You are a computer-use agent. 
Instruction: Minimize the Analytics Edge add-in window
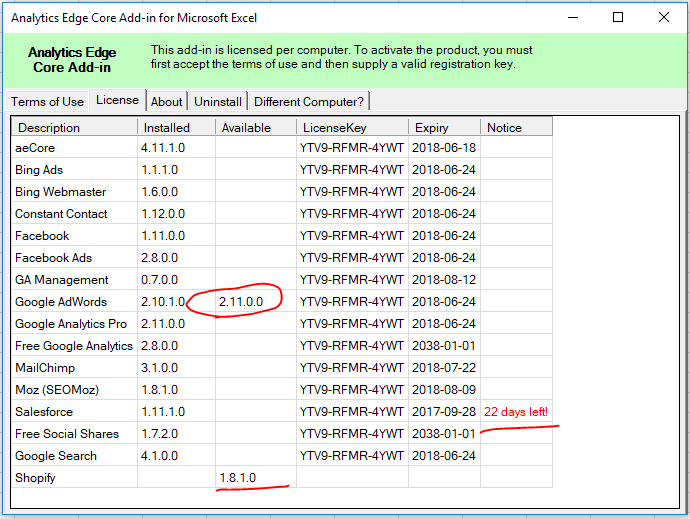(573, 18)
